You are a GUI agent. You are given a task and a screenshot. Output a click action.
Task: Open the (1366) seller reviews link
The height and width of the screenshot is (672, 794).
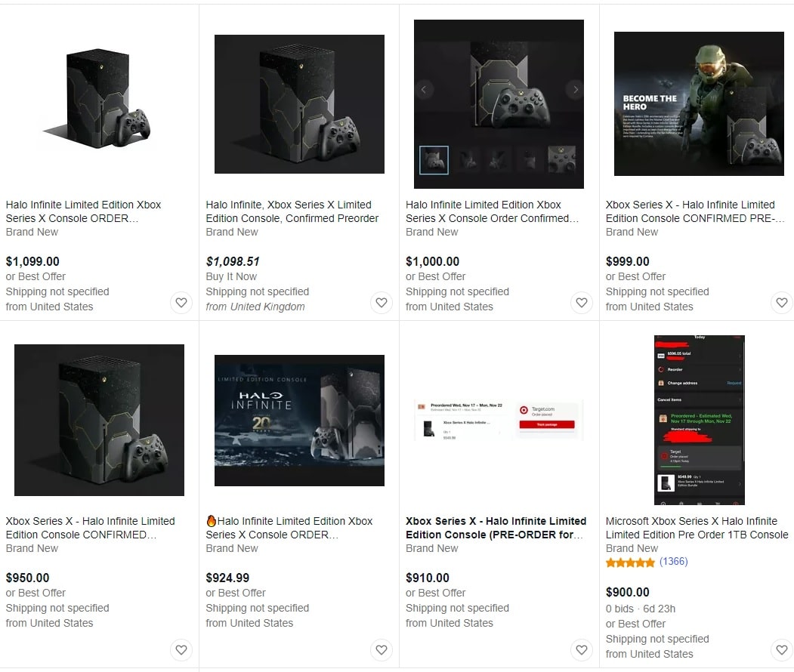[673, 562]
